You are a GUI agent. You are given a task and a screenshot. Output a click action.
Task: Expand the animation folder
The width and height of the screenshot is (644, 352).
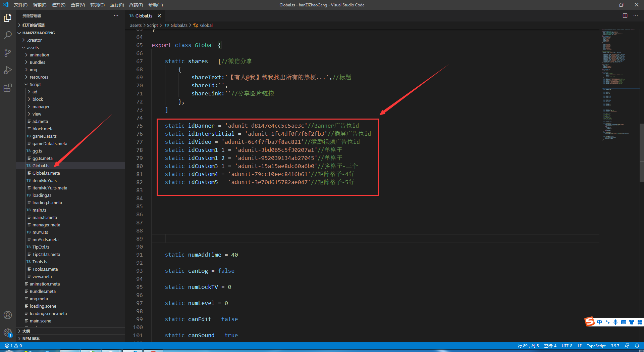click(x=70, y=55)
